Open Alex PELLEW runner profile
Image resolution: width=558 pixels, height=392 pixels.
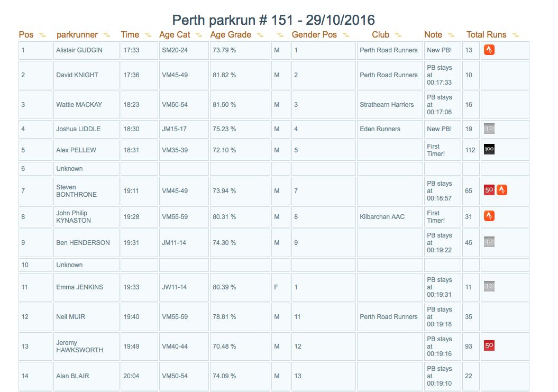76,150
